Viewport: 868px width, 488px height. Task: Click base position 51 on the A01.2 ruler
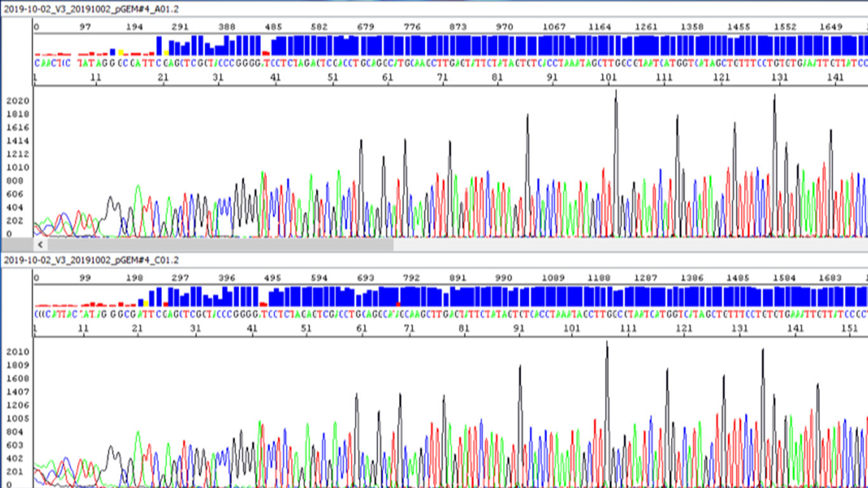[333, 78]
